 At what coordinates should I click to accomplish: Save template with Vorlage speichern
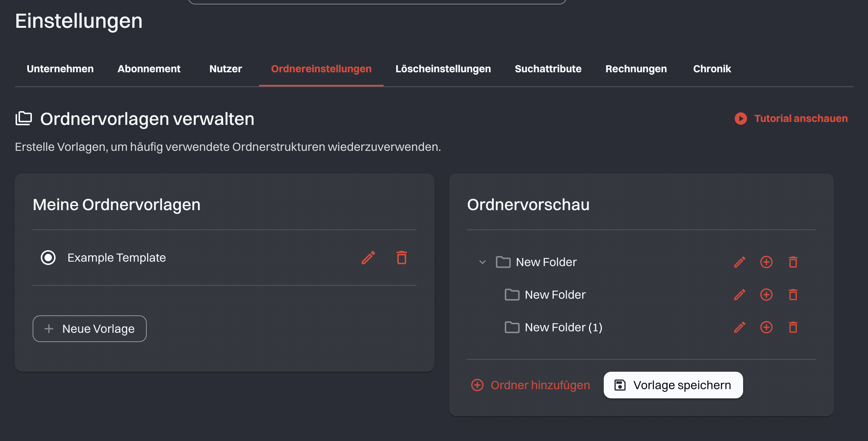(673, 385)
